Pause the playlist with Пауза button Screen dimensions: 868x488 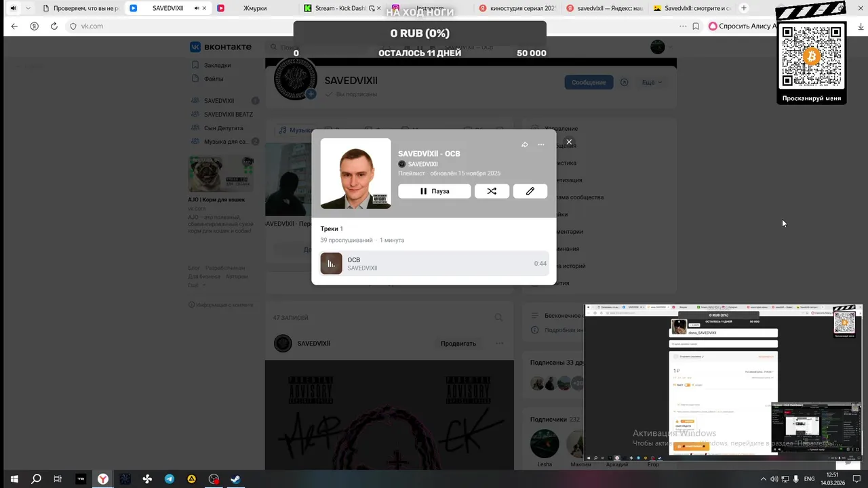[x=434, y=191]
